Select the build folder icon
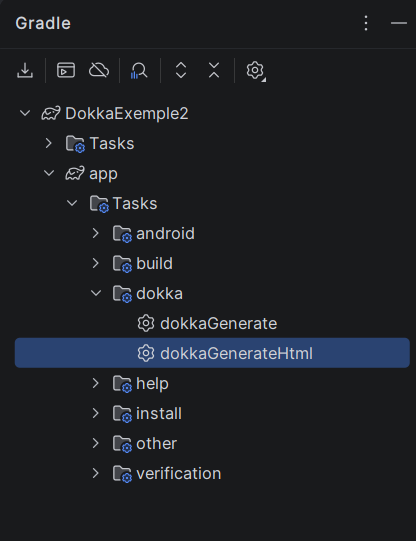 (122, 264)
